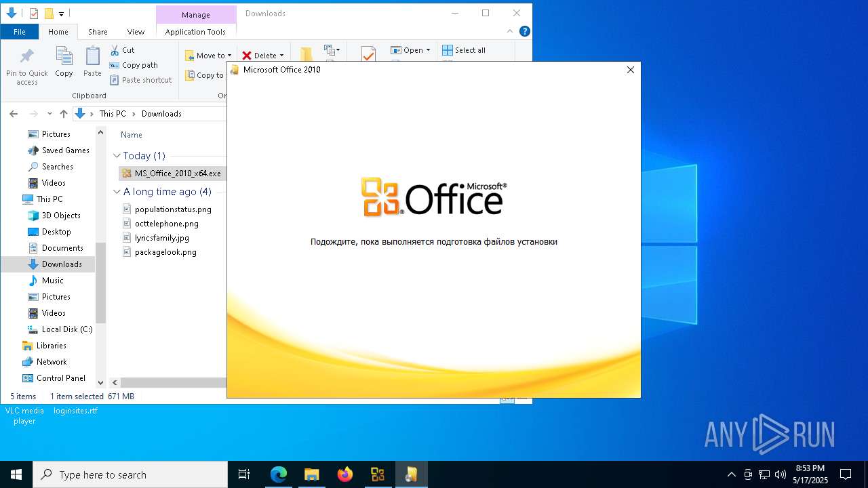Select lyricsfamily.jpg file
Image resolution: width=868 pixels, height=488 pixels.
[156, 238]
